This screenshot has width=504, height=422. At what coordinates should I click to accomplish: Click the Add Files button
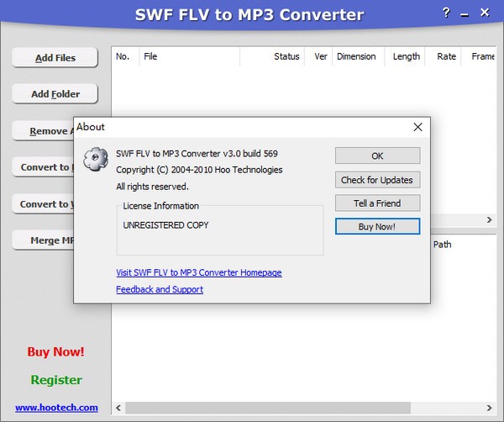(55, 58)
